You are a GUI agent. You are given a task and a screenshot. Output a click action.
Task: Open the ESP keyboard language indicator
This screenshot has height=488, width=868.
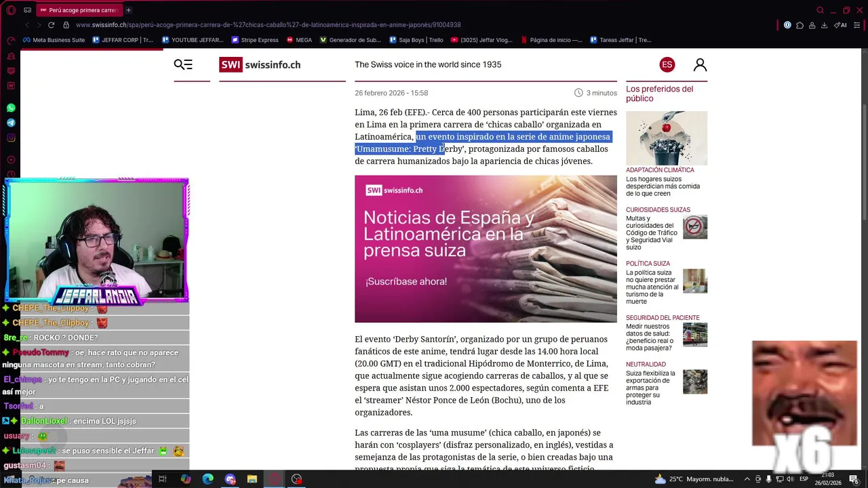click(804, 479)
